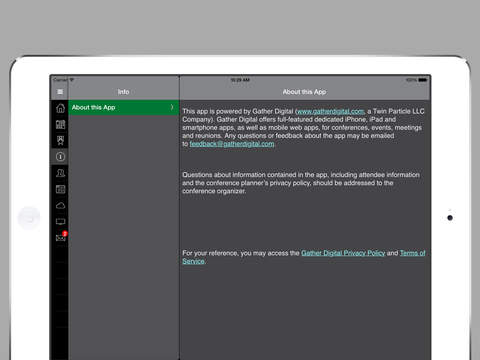480x360 pixels.
Task: Email feedback@gatherdigital.com link
Action: click(232, 144)
